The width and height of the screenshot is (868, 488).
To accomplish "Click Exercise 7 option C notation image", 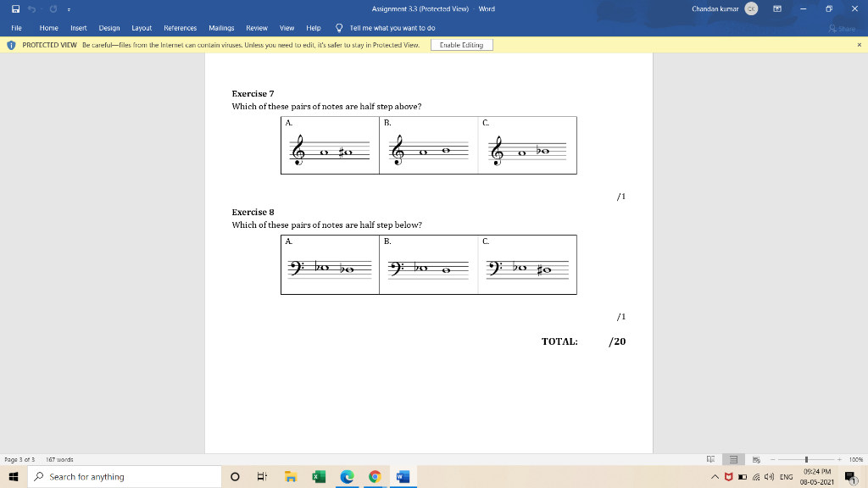I will pyautogui.click(x=527, y=151).
